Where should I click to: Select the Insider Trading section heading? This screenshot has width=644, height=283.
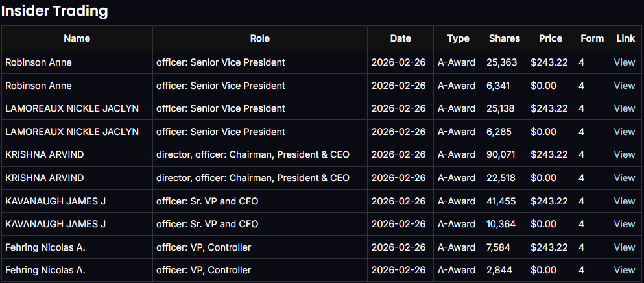click(x=54, y=11)
